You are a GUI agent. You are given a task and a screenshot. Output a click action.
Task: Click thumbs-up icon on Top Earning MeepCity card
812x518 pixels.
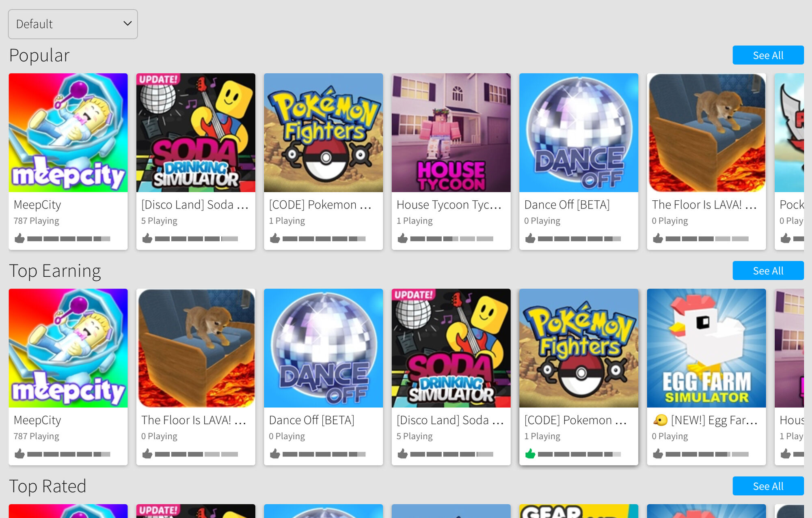tap(19, 454)
